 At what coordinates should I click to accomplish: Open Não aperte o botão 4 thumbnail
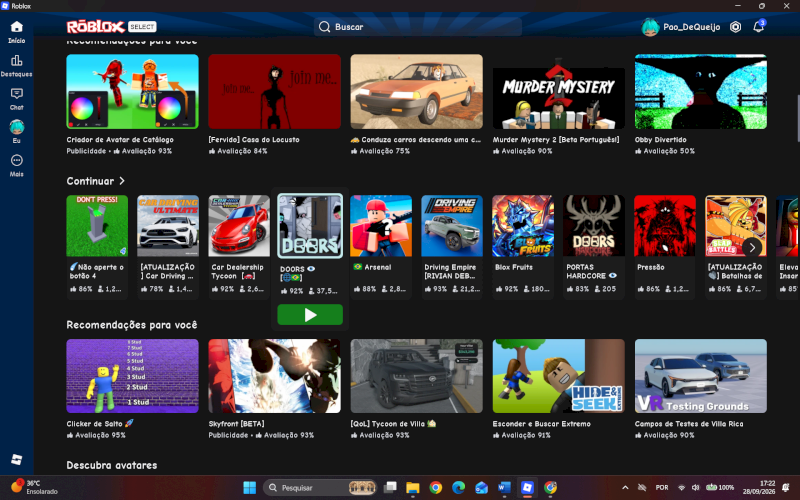point(97,226)
